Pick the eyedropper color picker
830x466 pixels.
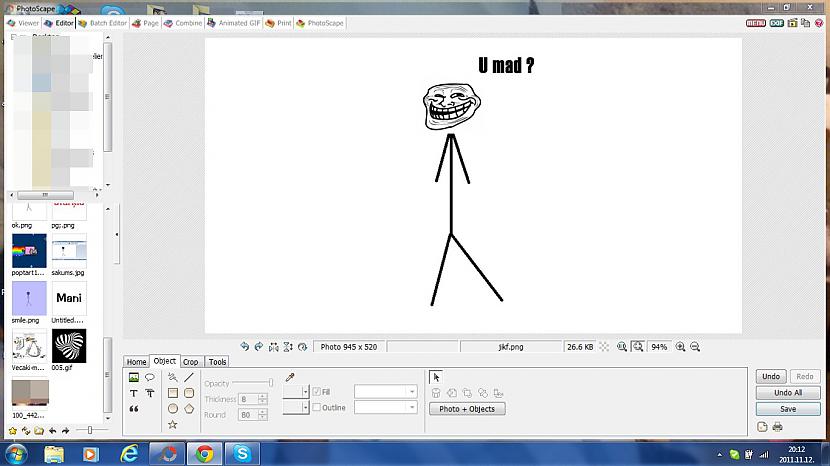(290, 377)
